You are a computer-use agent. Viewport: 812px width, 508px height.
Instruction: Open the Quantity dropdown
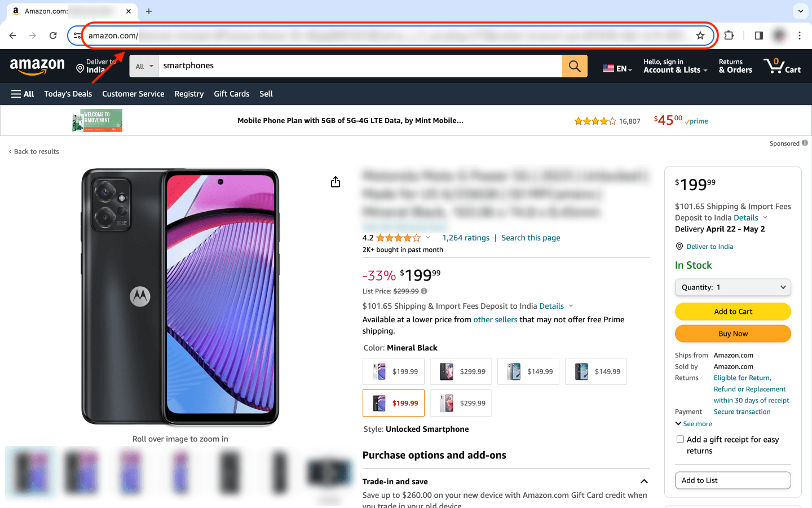(732, 287)
